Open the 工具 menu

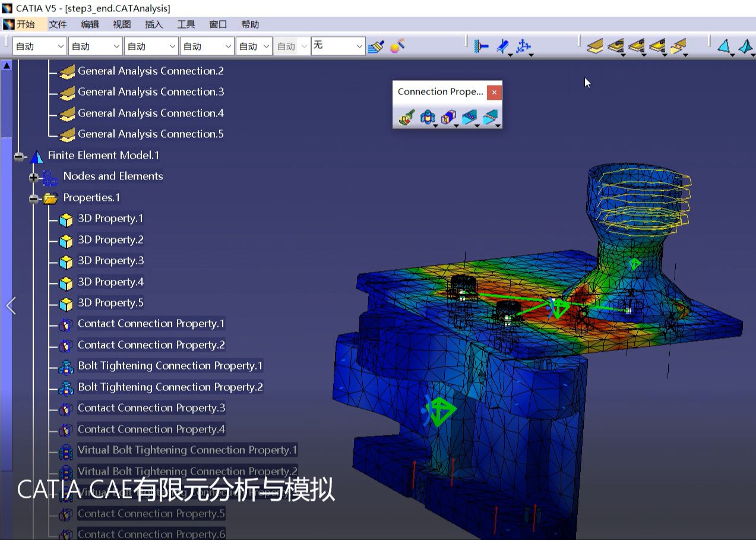pyautogui.click(x=186, y=24)
